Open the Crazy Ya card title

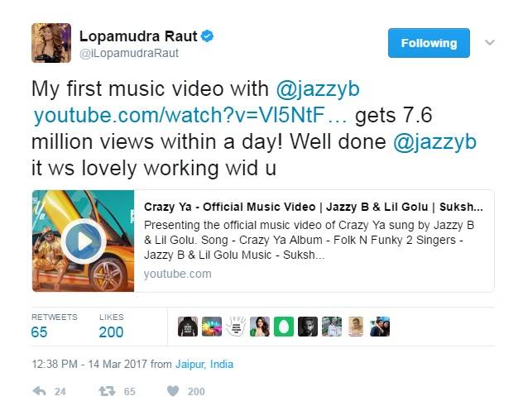[x=313, y=207]
